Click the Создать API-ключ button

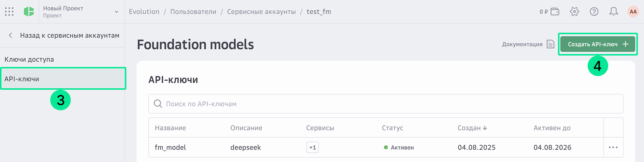598,44
